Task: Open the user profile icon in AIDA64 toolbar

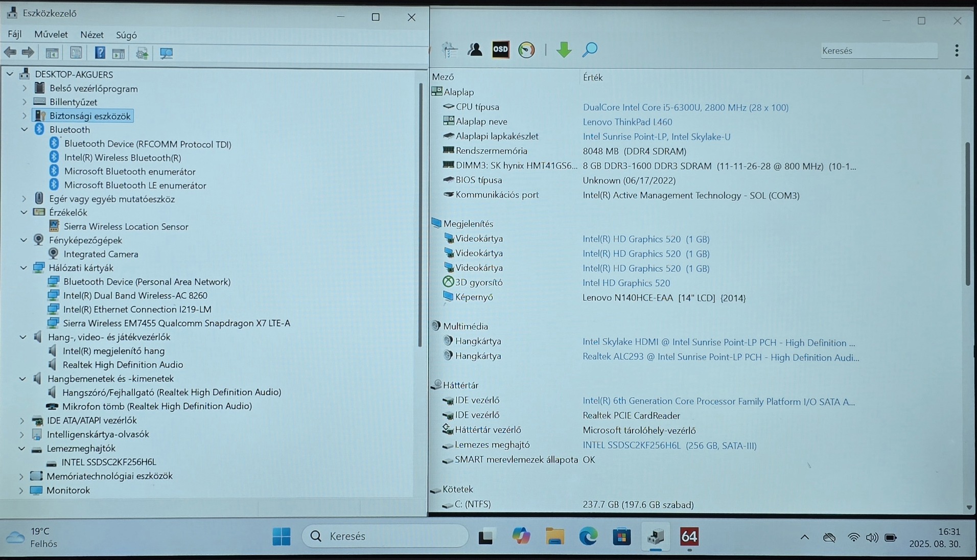Action: tap(475, 50)
